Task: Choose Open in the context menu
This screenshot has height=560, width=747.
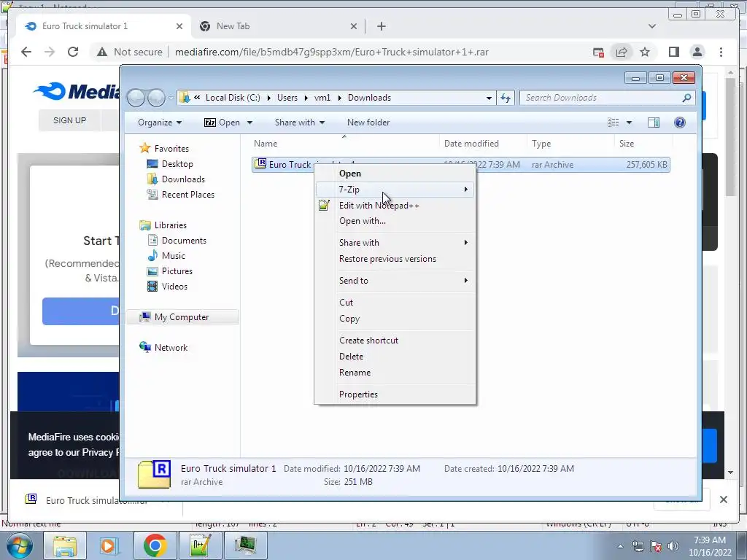Action: tap(349, 174)
